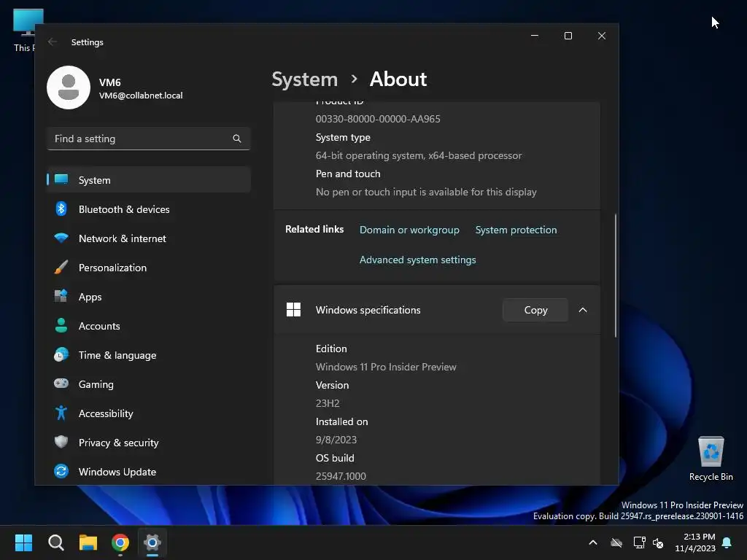Open the notification bell
The height and width of the screenshot is (560, 747).
(x=727, y=542)
